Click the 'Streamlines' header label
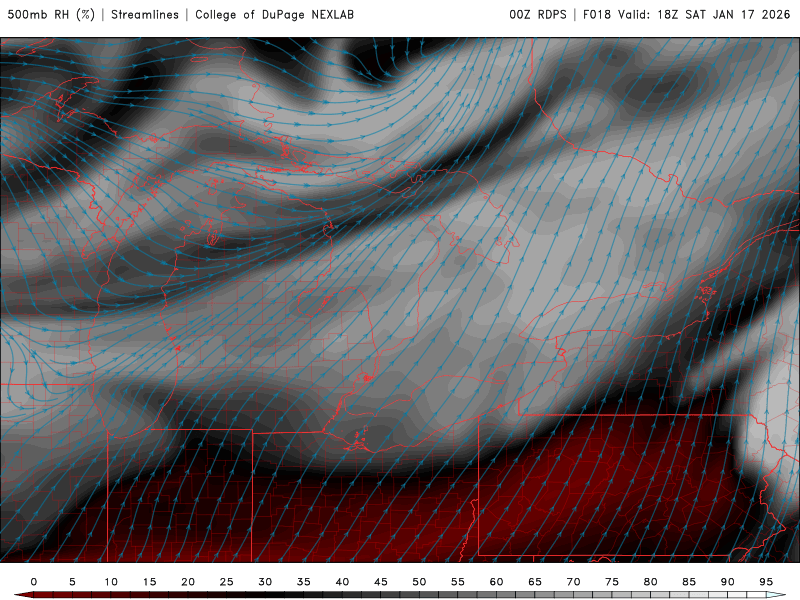Screen dimensions: 800x600 [145, 14]
